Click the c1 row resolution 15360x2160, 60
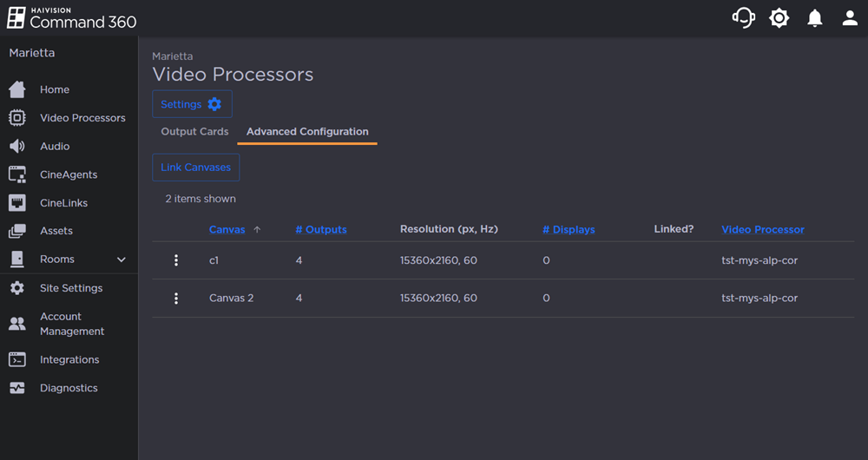 [438, 260]
